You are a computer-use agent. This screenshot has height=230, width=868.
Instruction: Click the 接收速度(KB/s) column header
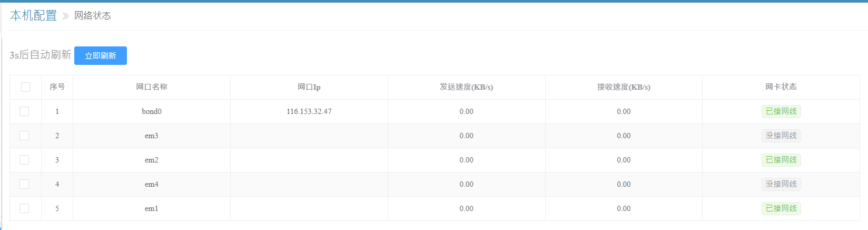[624, 87]
